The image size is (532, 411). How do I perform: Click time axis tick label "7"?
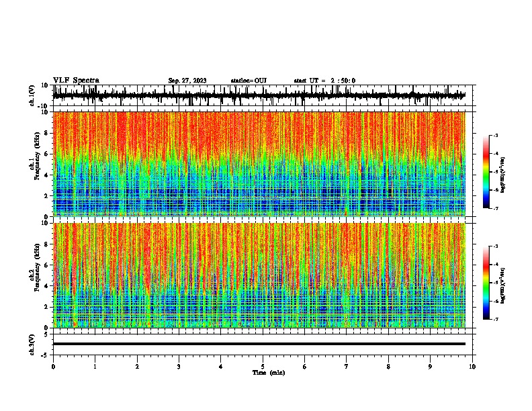coord(346,367)
